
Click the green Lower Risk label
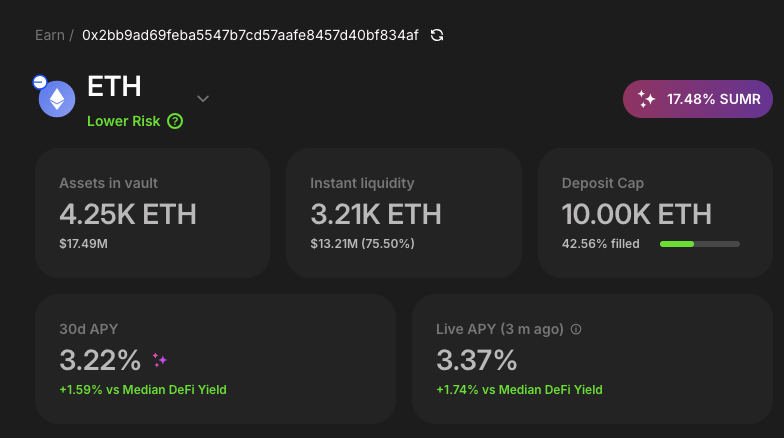(123, 121)
